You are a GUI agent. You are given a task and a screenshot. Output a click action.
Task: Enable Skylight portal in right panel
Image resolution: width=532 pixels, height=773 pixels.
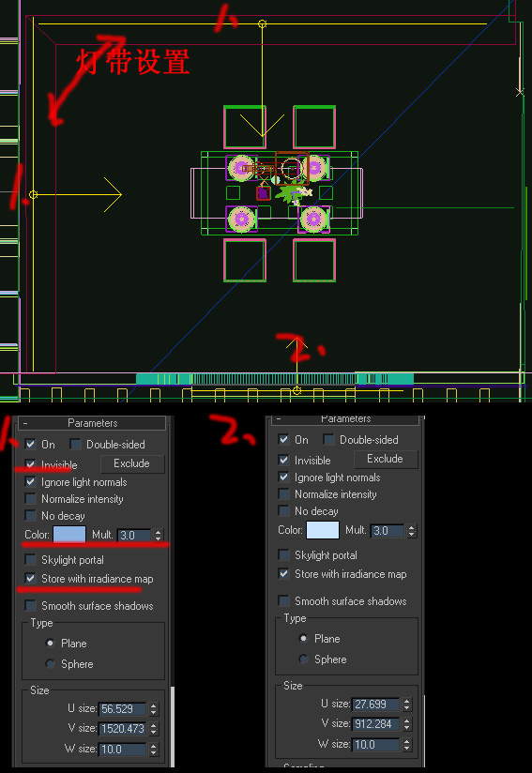[x=284, y=555]
